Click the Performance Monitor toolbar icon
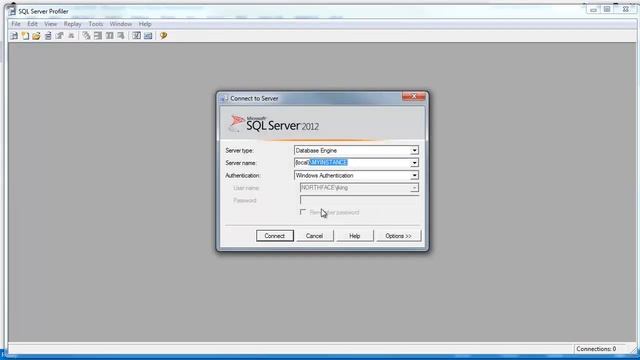Image resolution: width=640 pixels, height=360 pixels. (x=148, y=36)
